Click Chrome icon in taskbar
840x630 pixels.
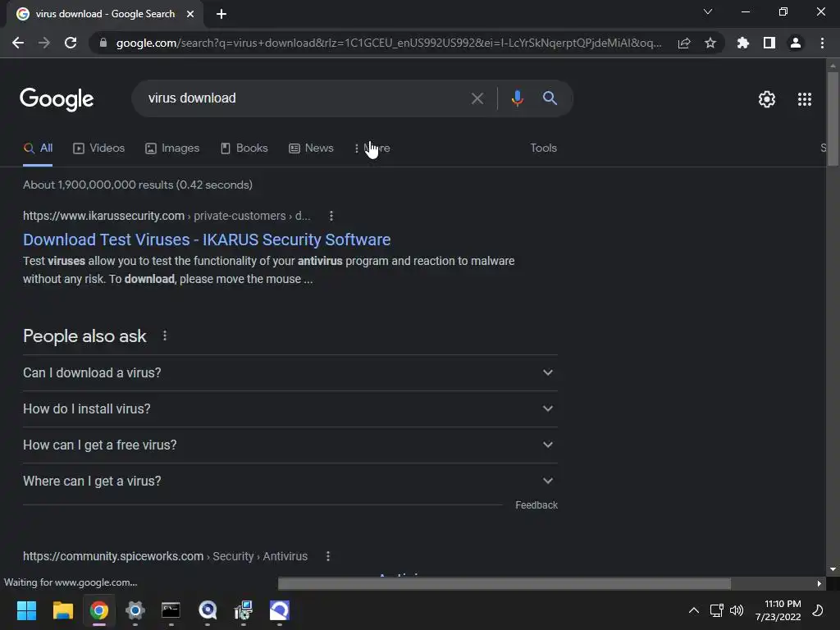(99, 610)
